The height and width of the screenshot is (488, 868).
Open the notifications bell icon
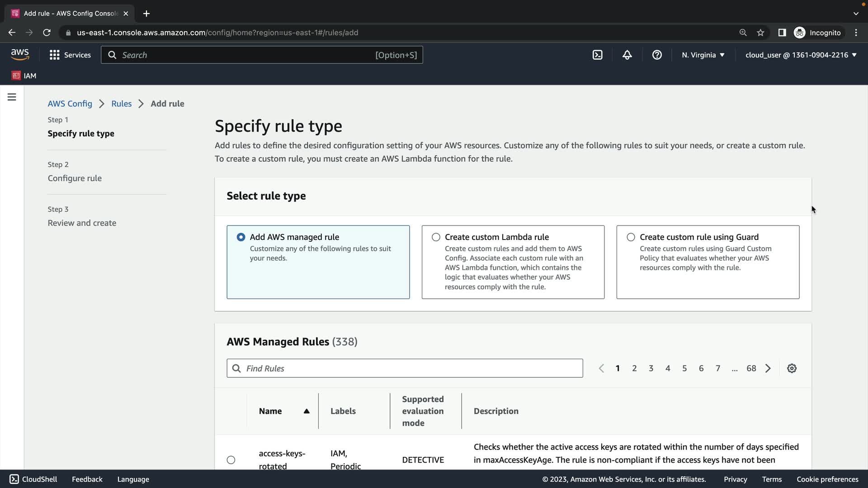coord(627,55)
